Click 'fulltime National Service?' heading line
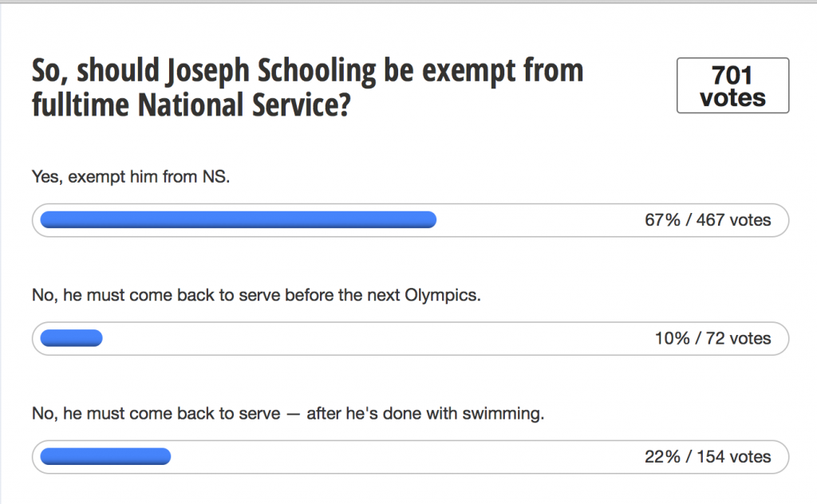The image size is (817, 504). coord(191,104)
